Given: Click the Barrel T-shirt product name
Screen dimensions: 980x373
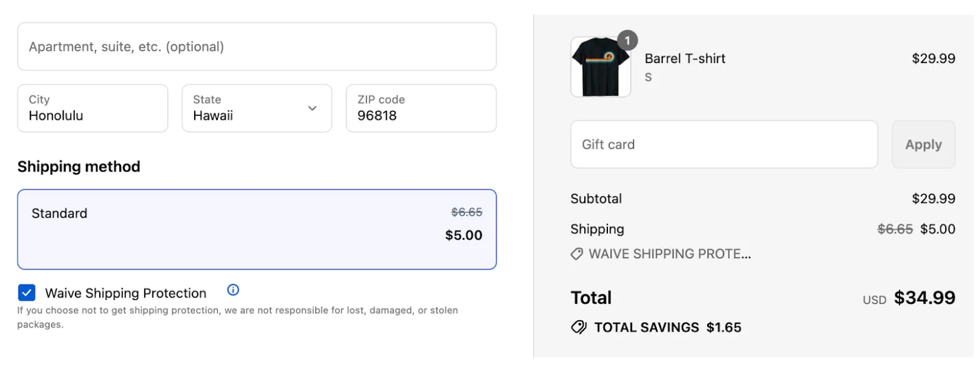Looking at the screenshot, I should tap(685, 59).
